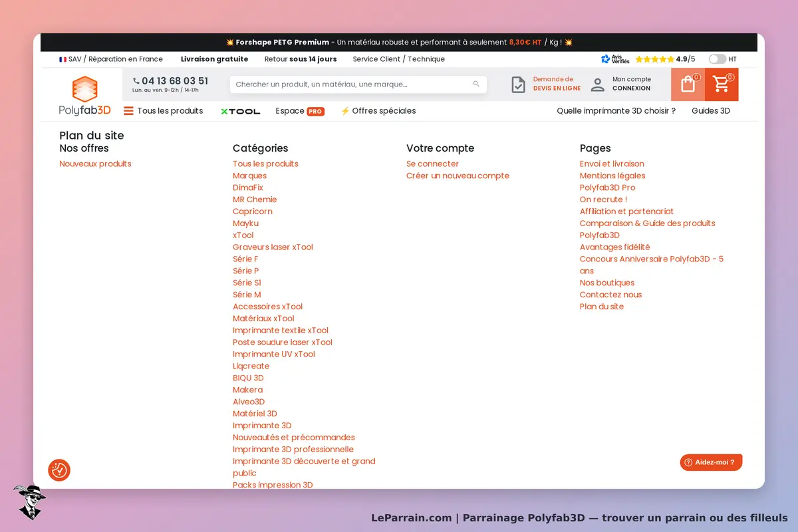Open the shopping bag icon

pyautogui.click(x=688, y=84)
